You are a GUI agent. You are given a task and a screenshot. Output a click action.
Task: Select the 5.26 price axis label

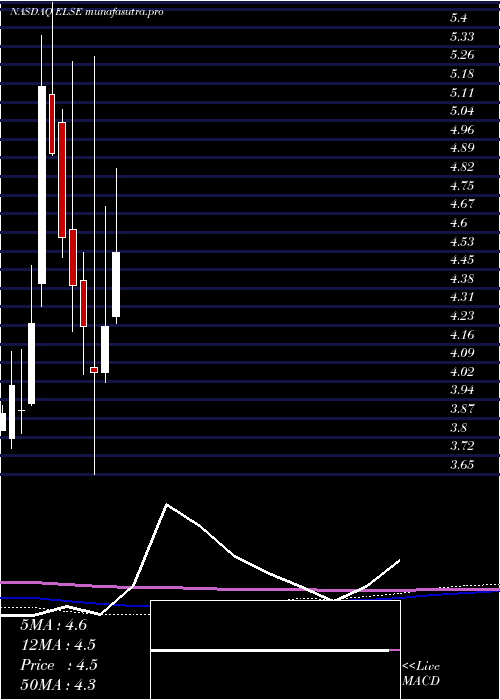click(462, 55)
